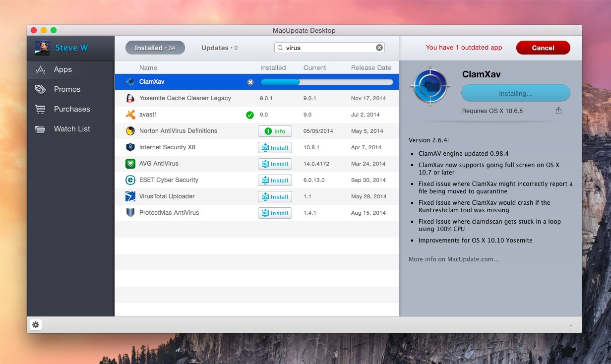Click the Internet Security X8 icon

tap(130, 147)
